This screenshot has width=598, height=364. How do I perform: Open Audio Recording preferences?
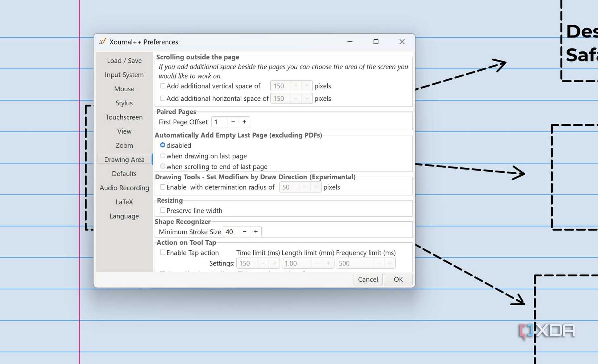(124, 188)
